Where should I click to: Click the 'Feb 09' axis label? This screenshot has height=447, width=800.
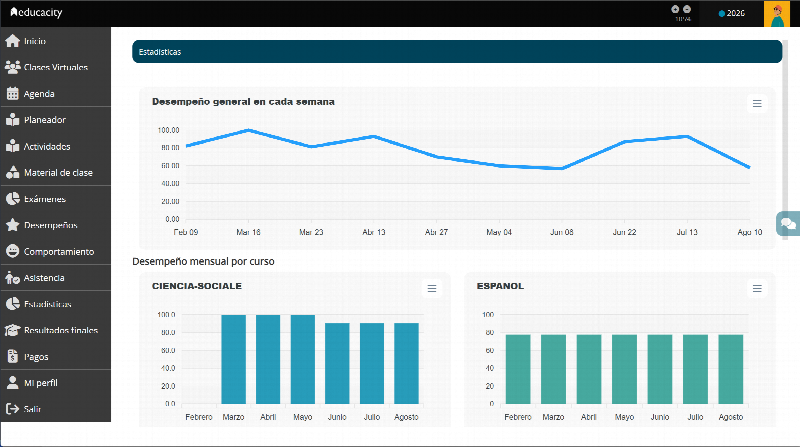(186, 232)
